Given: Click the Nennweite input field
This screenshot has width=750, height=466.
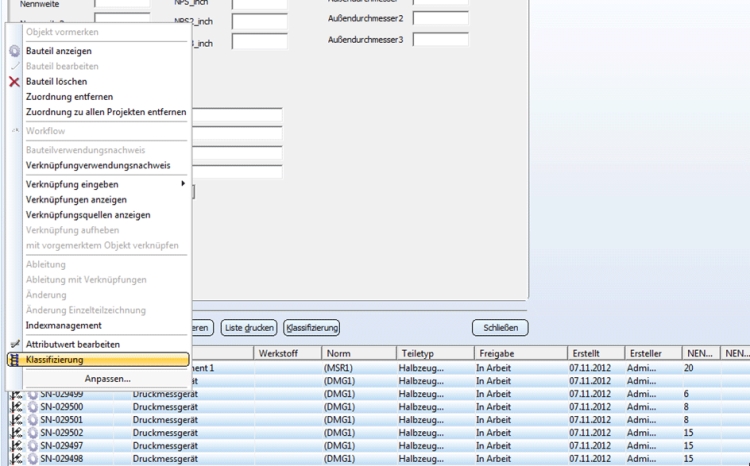Looking at the screenshot, I should (x=122, y=3).
